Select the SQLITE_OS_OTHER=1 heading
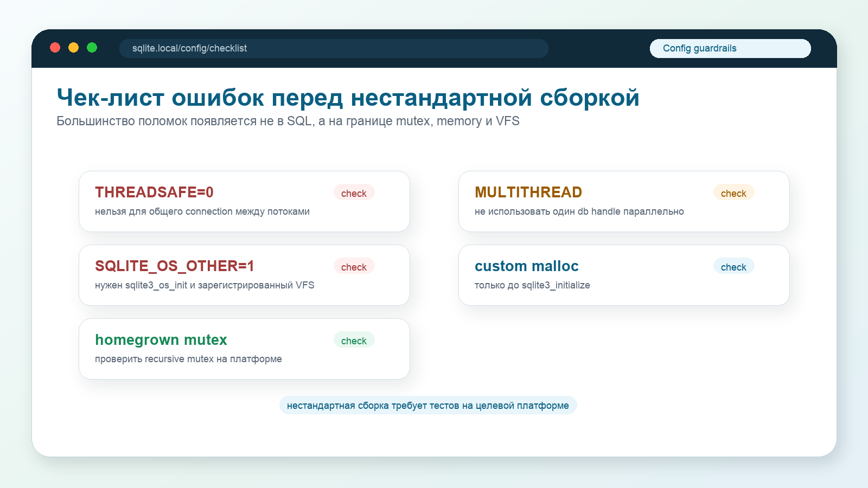Viewport: 868px width, 488px height. tap(175, 266)
